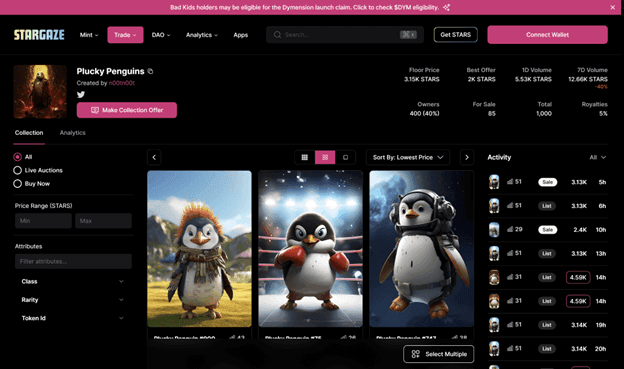
Task: Click the Twitter bird icon
Action: tap(81, 94)
